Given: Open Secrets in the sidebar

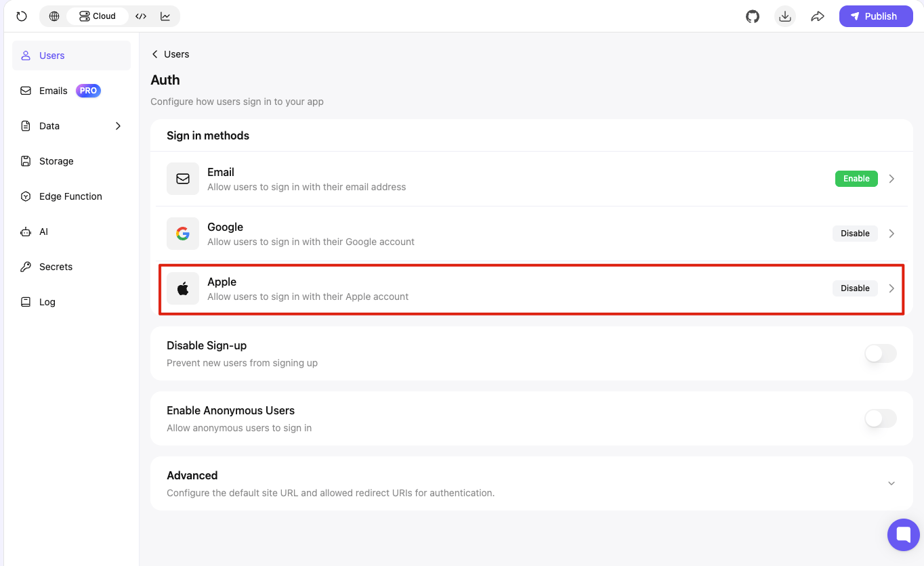Looking at the screenshot, I should 71,267.
